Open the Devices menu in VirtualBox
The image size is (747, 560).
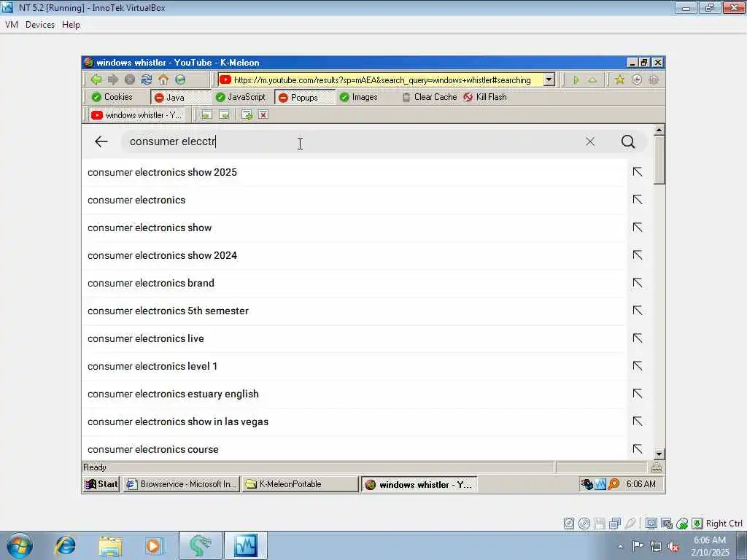pyautogui.click(x=40, y=25)
